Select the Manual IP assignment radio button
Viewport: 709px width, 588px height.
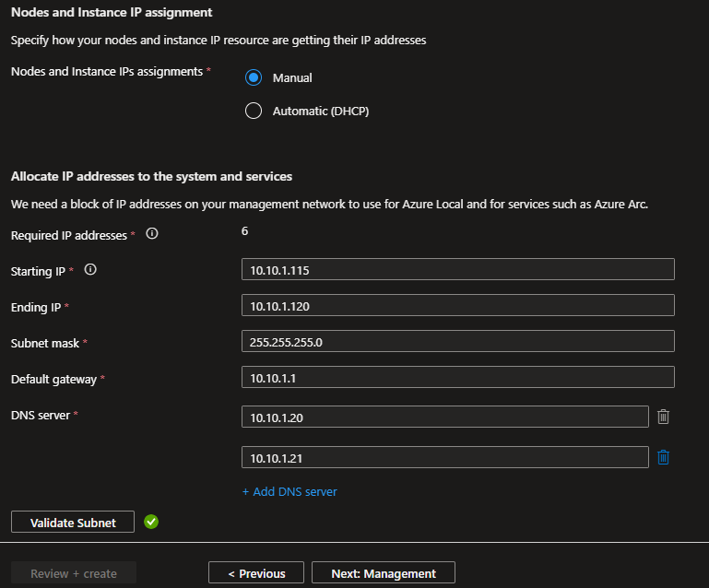pyautogui.click(x=254, y=78)
